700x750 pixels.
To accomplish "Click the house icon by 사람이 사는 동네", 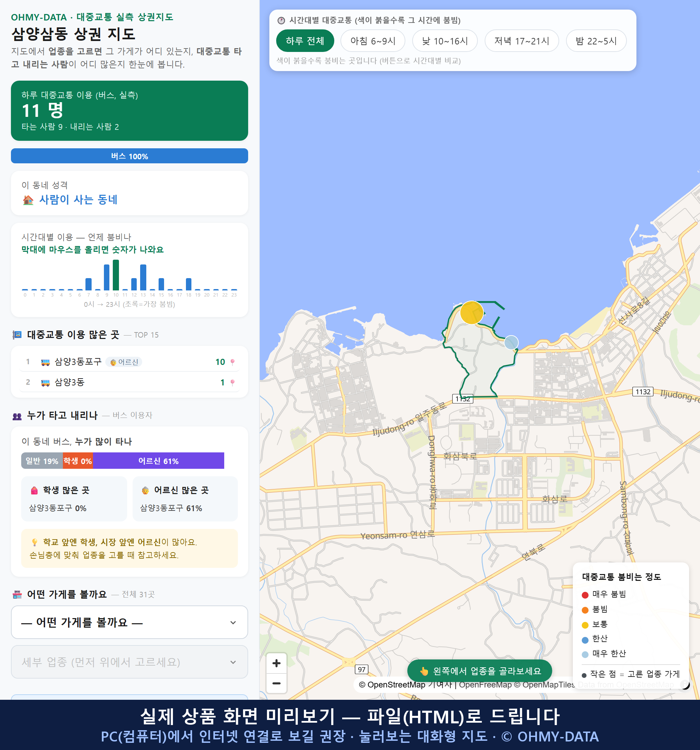I will click(28, 200).
